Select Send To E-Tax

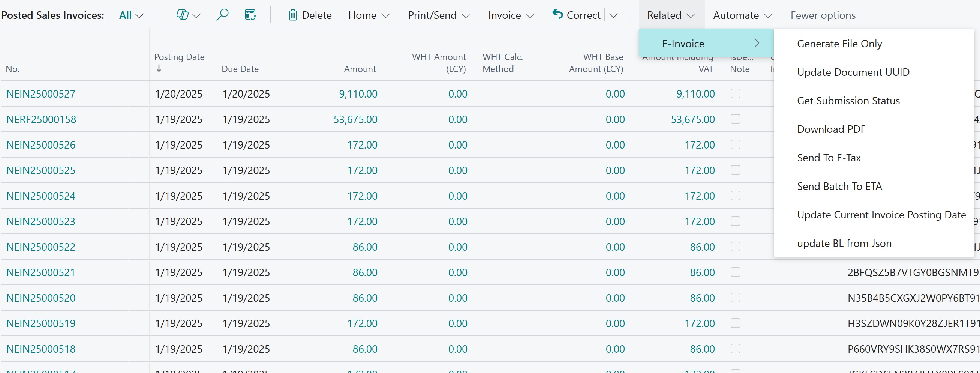tap(829, 157)
